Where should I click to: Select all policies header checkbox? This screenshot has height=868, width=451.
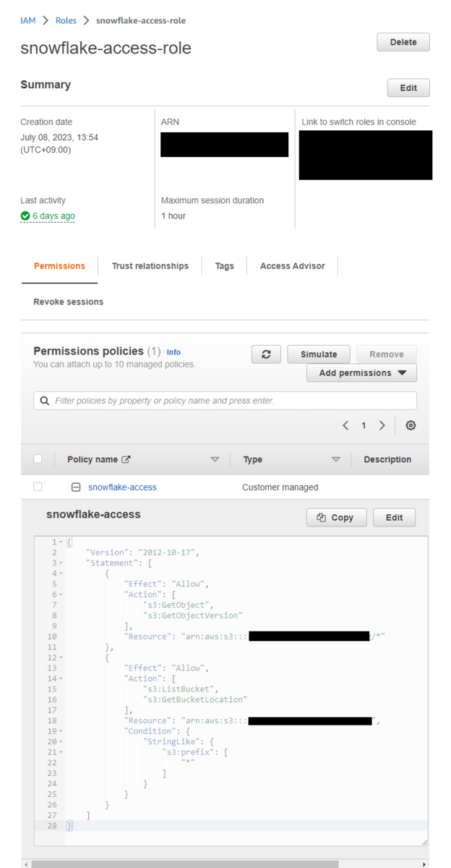[x=38, y=459]
